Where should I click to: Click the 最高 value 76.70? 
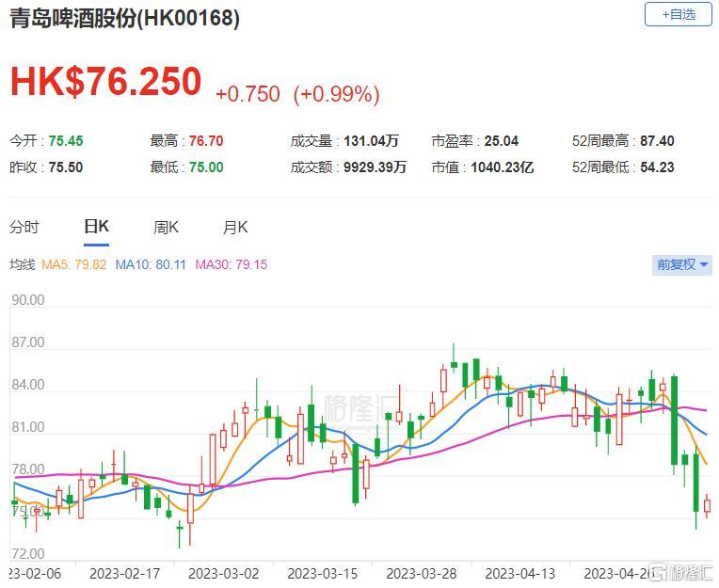[206, 141]
